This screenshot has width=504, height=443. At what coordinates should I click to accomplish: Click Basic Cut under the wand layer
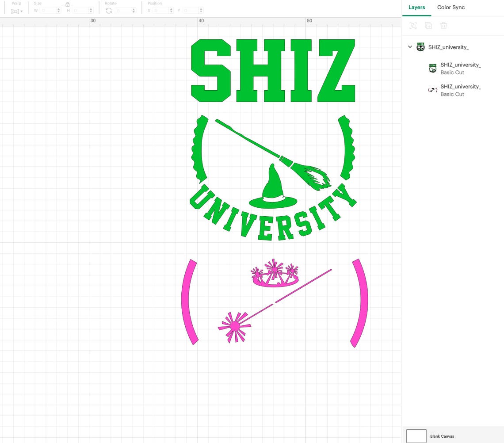click(x=452, y=94)
